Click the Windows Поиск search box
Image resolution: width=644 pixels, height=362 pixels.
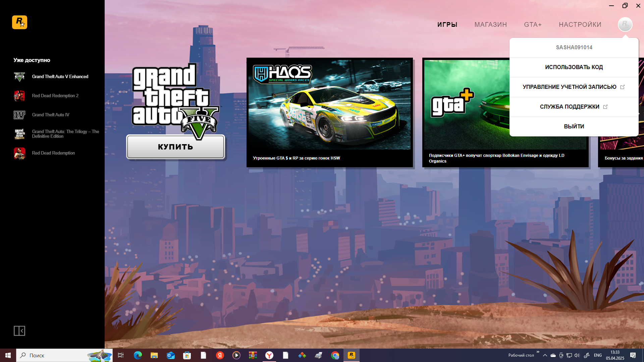coord(64,355)
